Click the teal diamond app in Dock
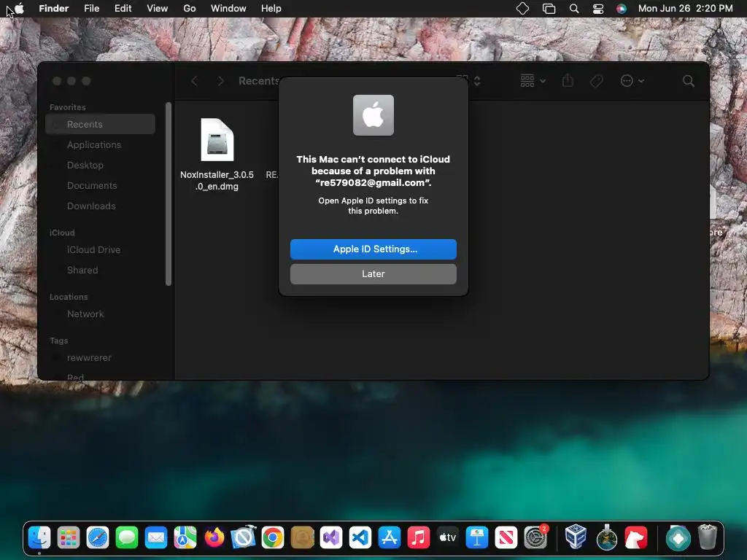This screenshot has width=747, height=560. pyautogui.click(x=678, y=538)
